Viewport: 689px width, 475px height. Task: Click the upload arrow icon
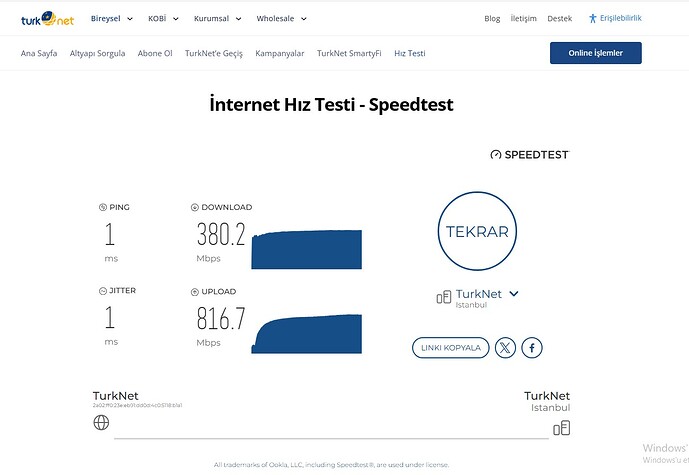[195, 292]
